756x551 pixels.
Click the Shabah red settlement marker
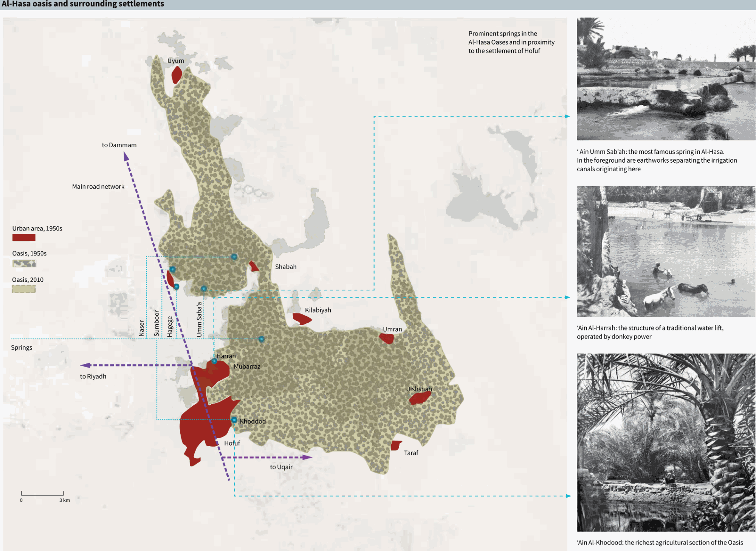[254, 267]
